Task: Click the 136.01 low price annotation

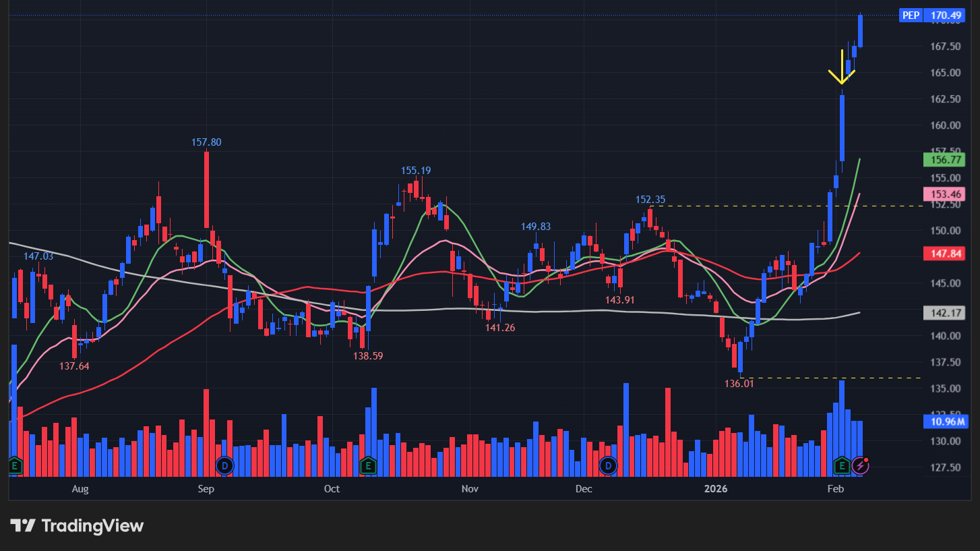Action: click(x=739, y=384)
